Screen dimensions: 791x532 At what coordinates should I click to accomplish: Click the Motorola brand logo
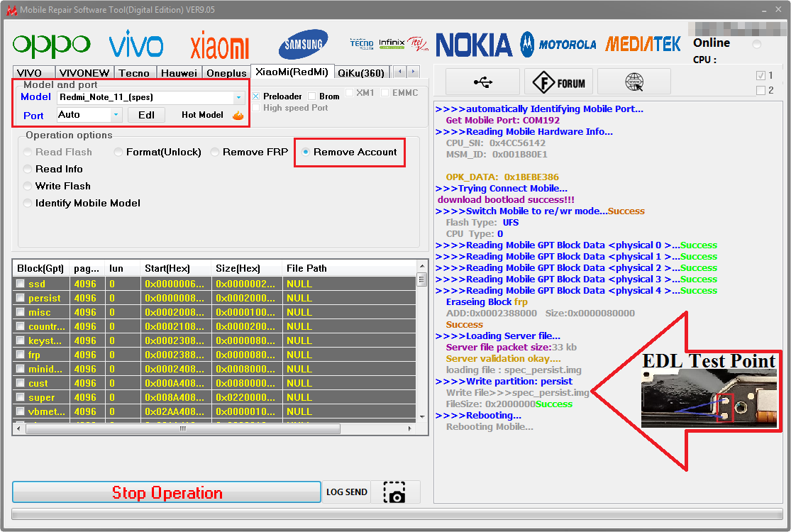point(558,45)
